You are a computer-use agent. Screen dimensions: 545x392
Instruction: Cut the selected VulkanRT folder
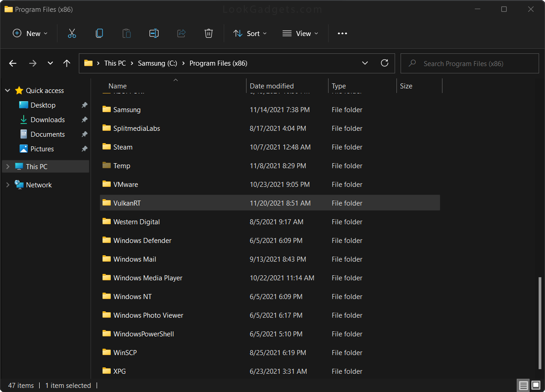click(72, 33)
